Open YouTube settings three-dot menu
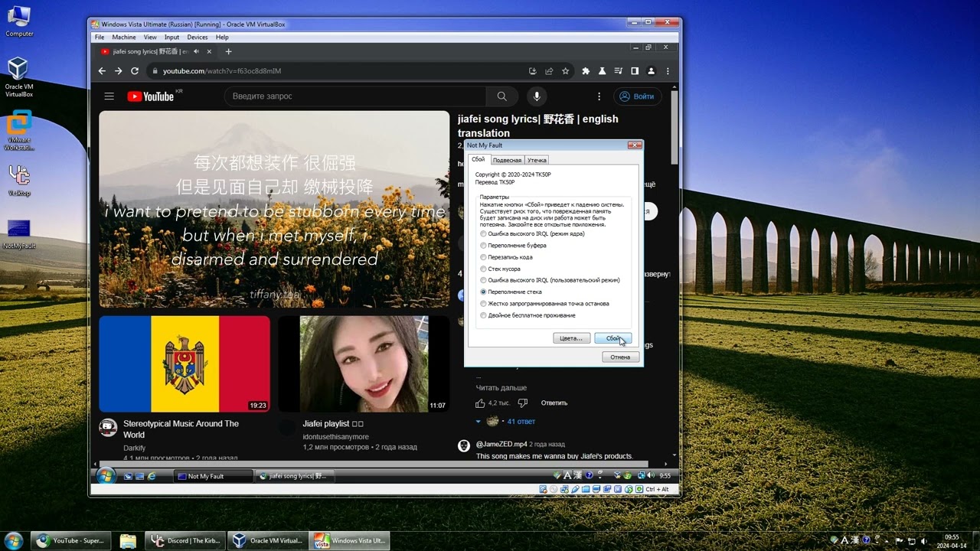Image resolution: width=980 pixels, height=551 pixels. [599, 96]
